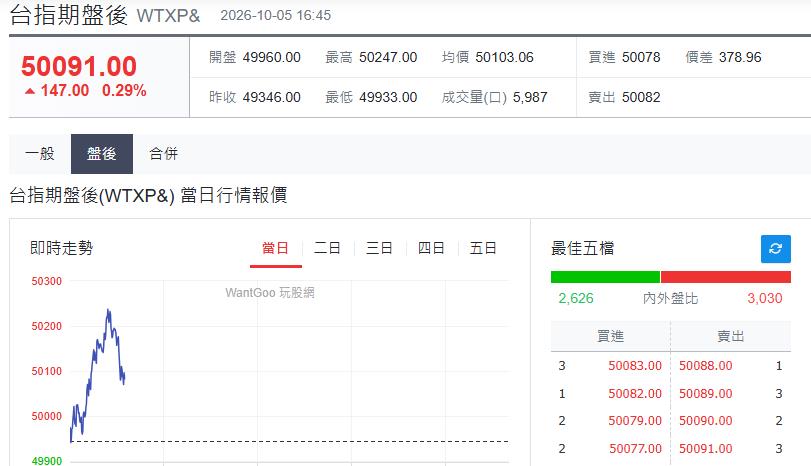Switch chart range to 三日
This screenshot has width=811, height=466.
[x=379, y=248]
